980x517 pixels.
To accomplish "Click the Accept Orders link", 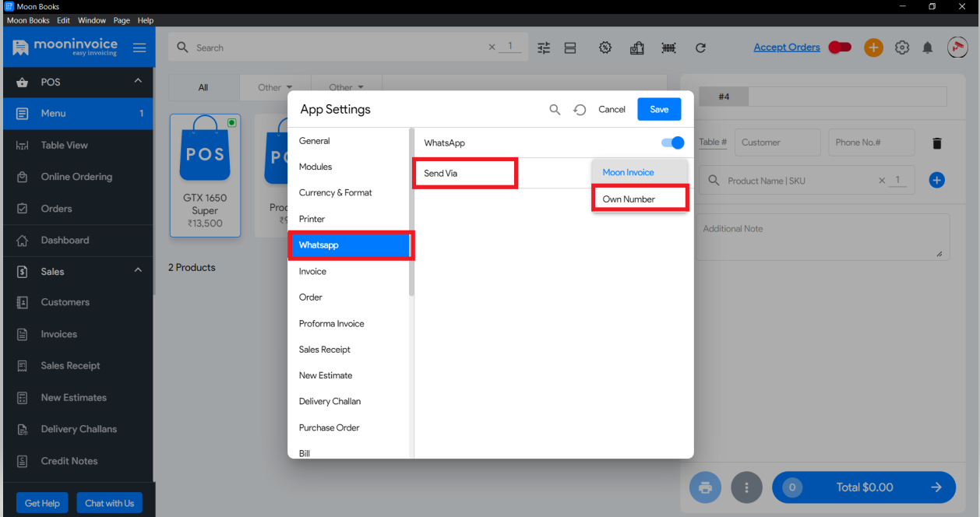I will tap(787, 47).
